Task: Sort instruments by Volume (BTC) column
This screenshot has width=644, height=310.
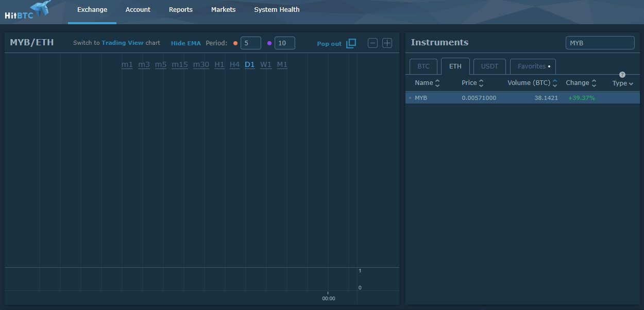Action: tap(532, 83)
